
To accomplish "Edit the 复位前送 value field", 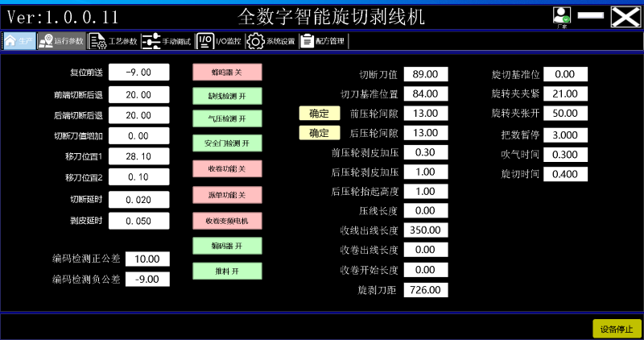I will 138,73.
